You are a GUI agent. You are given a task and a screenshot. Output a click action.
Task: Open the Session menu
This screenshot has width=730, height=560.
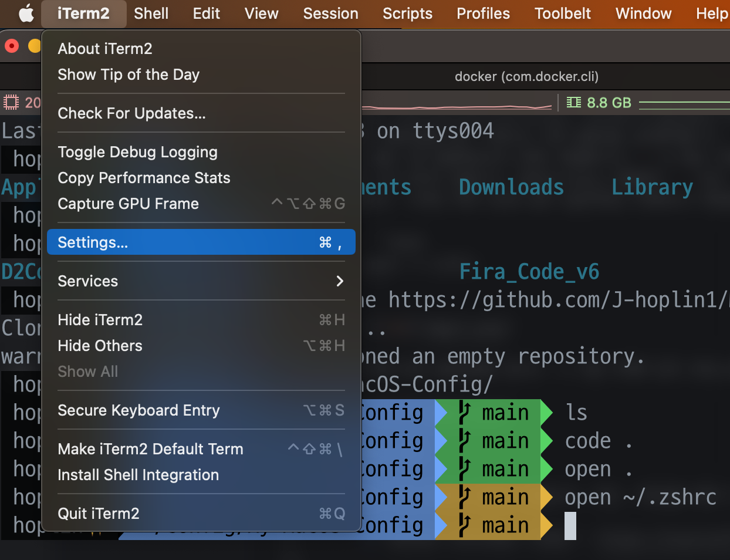click(x=330, y=14)
